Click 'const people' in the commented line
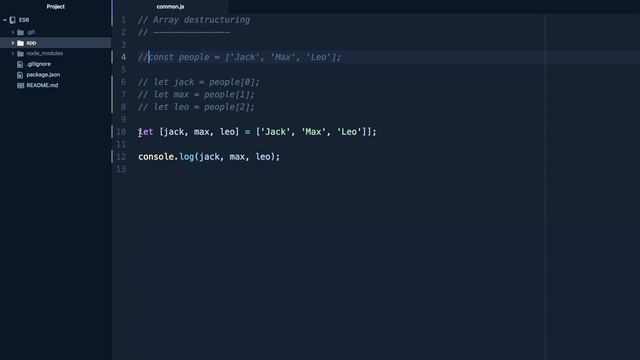Image resolution: width=640 pixels, height=360 pixels. 179,57
